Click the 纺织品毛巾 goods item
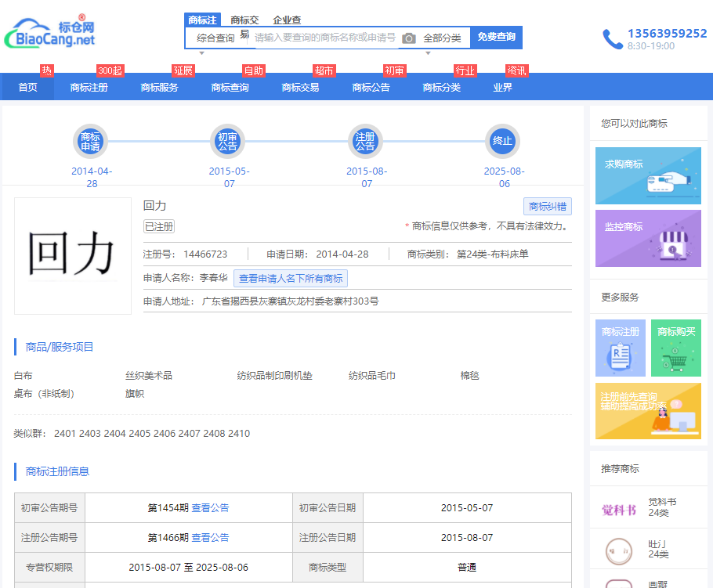 coord(372,376)
